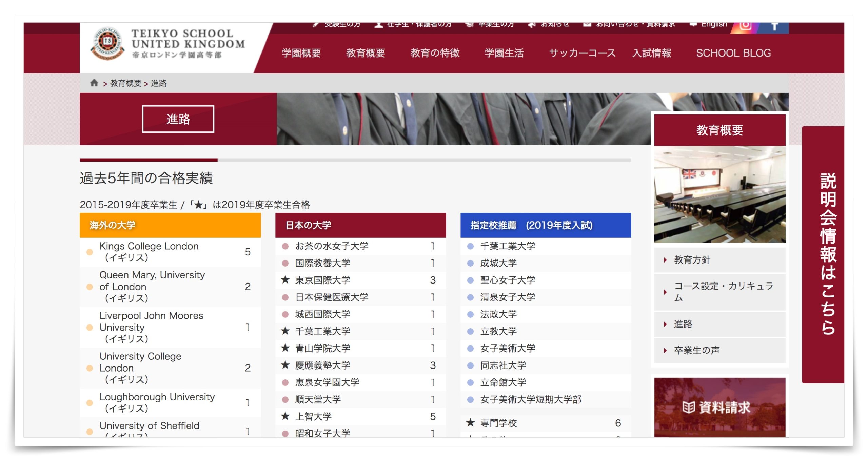Select the 法政大学 row
This screenshot has width=868, height=461.
point(546,314)
